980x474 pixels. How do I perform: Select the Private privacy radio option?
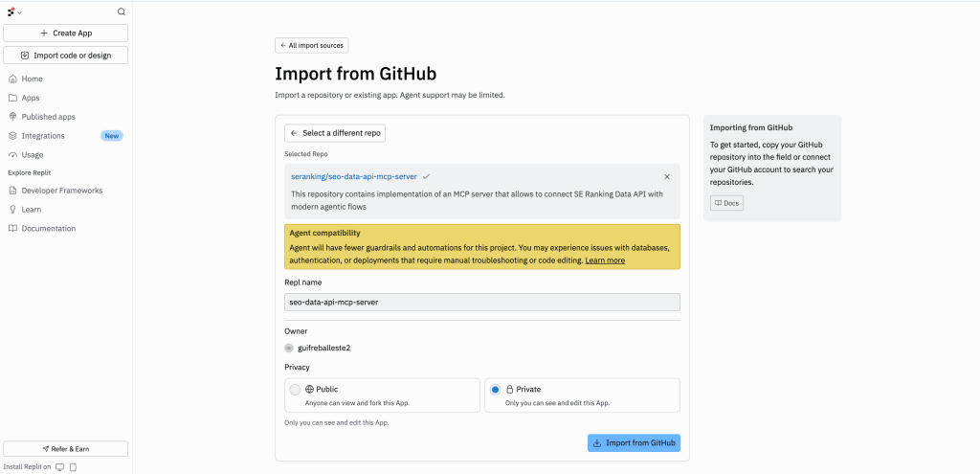[x=495, y=390]
